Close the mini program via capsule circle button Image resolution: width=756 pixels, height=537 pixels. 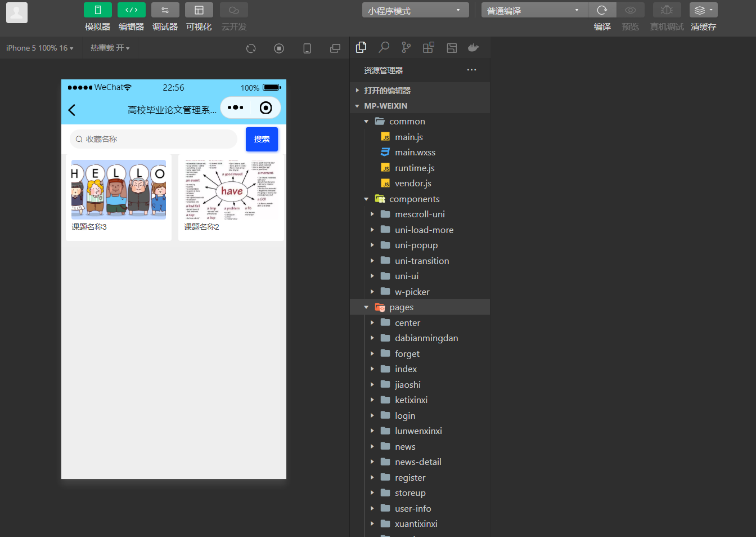click(265, 108)
